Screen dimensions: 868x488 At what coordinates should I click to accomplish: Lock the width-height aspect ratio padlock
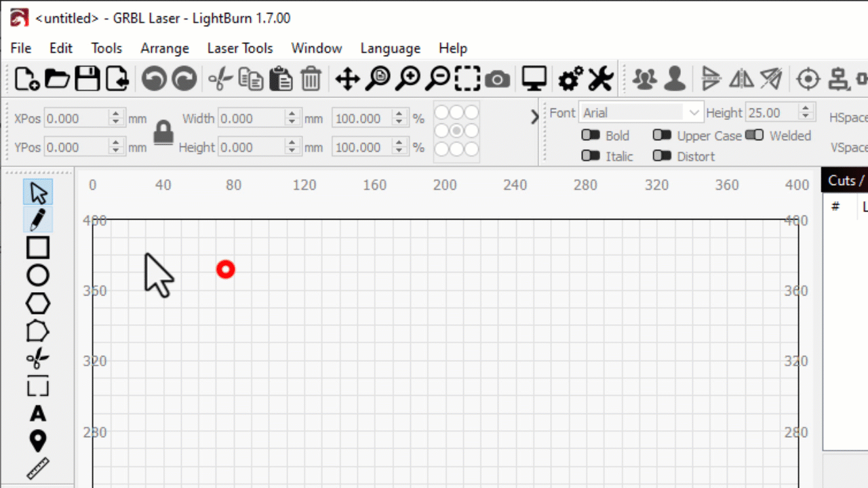click(x=163, y=133)
